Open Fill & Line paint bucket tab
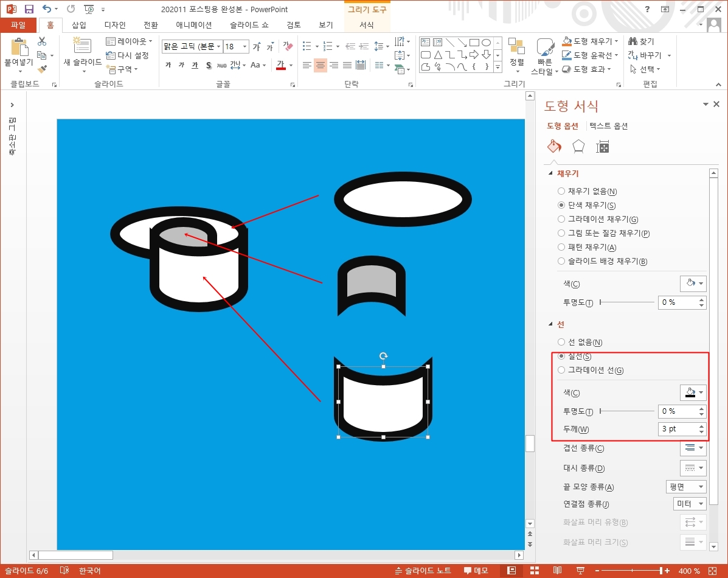This screenshot has height=578, width=728. [x=554, y=147]
